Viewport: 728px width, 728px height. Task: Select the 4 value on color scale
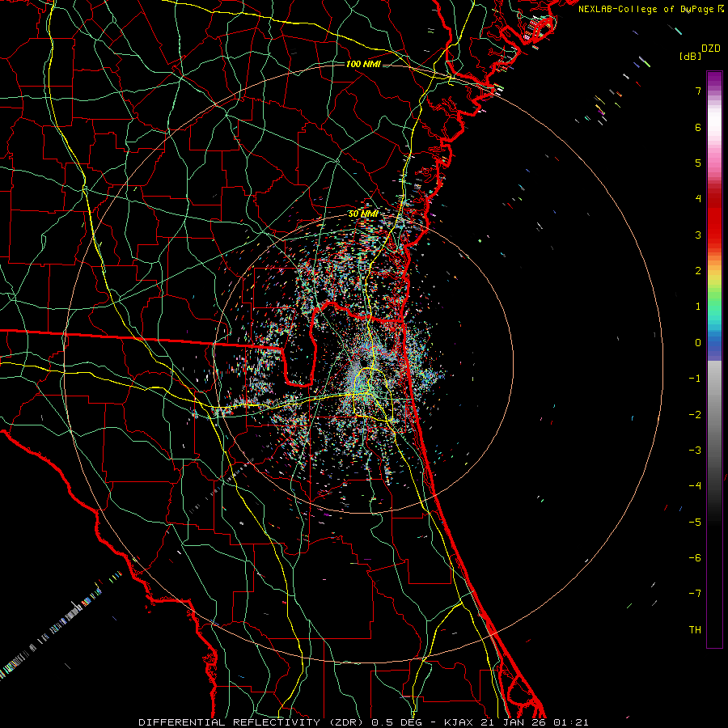point(698,199)
